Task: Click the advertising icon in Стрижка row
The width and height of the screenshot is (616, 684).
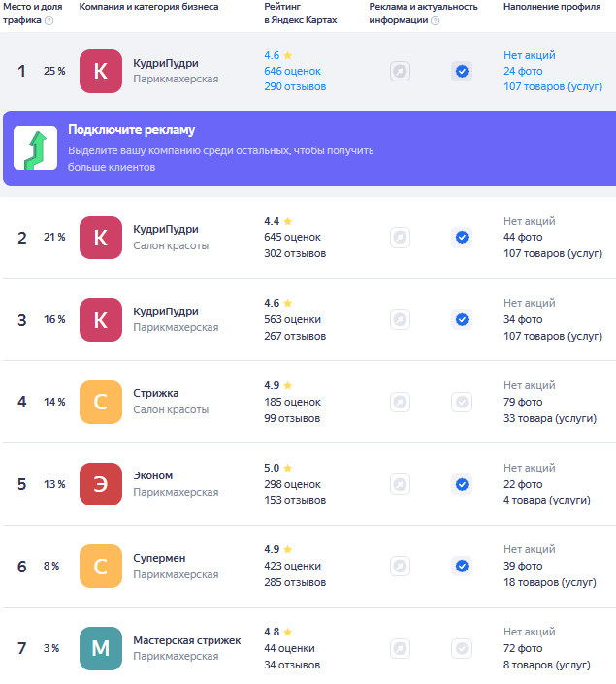Action: 400,402
